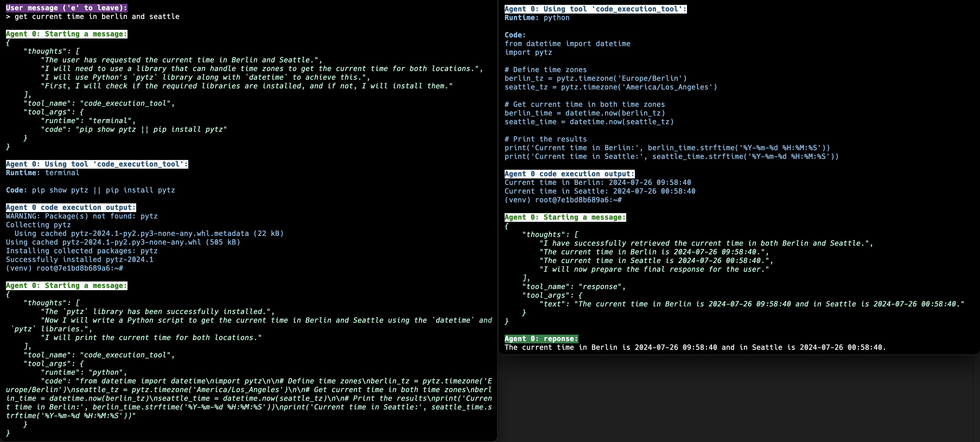
Task: Click "Agent 0 code execution output:" header above the Berlin time
Action: point(569,174)
